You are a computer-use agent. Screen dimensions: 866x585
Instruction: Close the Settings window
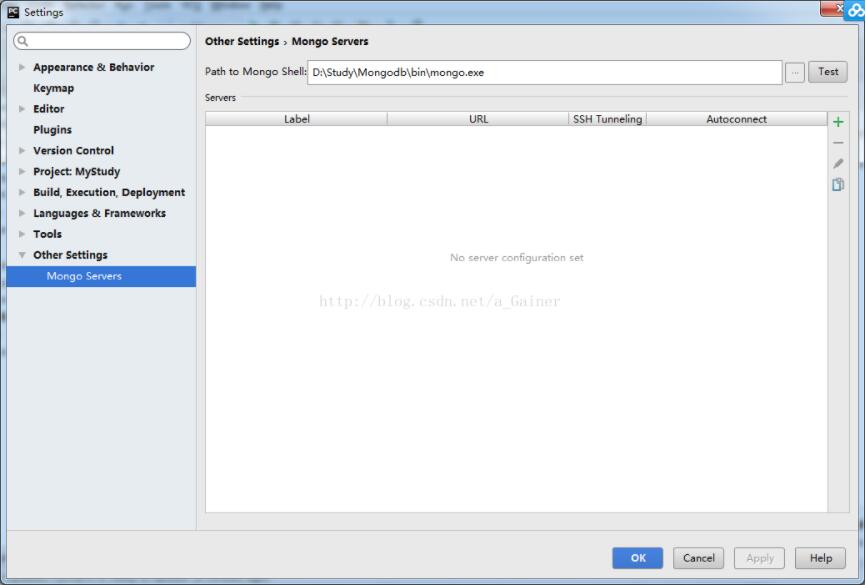click(x=833, y=8)
